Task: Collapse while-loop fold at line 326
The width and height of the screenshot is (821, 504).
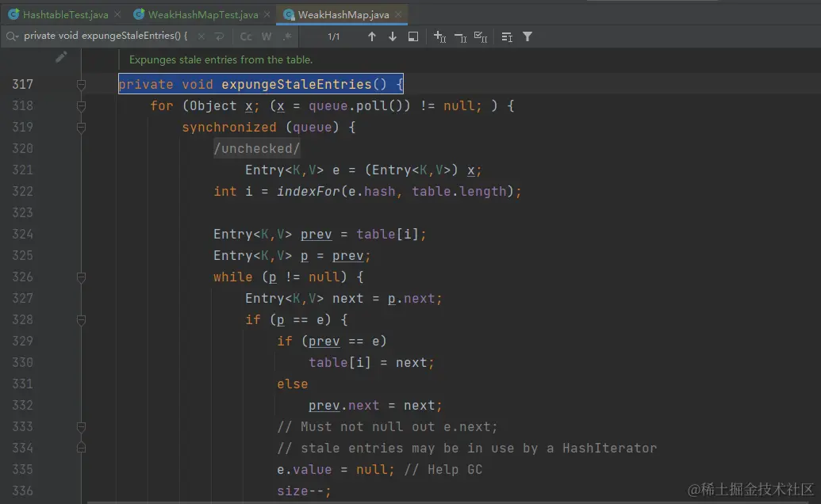Action: coord(81,277)
